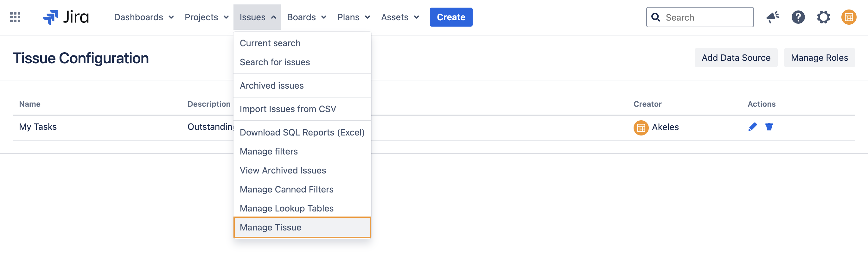Screen dimensions: 868x277
Task: Click the Manage Roles button
Action: coord(819,58)
